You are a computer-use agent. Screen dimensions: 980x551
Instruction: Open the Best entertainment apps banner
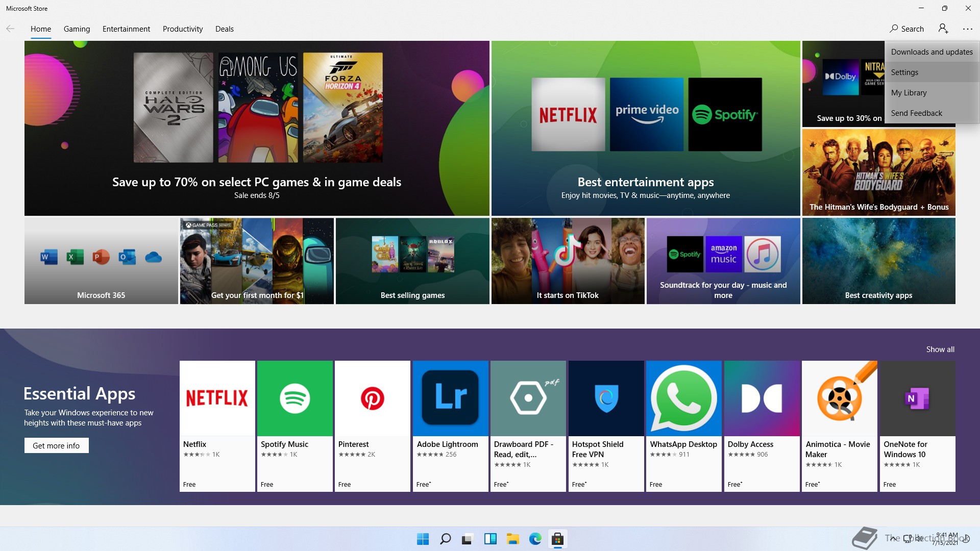(646, 128)
